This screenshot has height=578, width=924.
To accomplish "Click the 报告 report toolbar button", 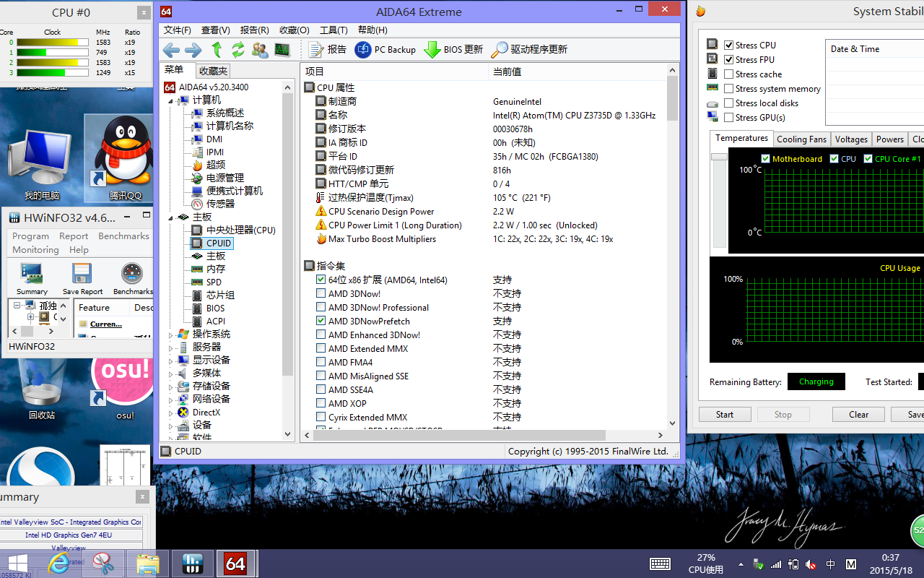I will tap(328, 50).
